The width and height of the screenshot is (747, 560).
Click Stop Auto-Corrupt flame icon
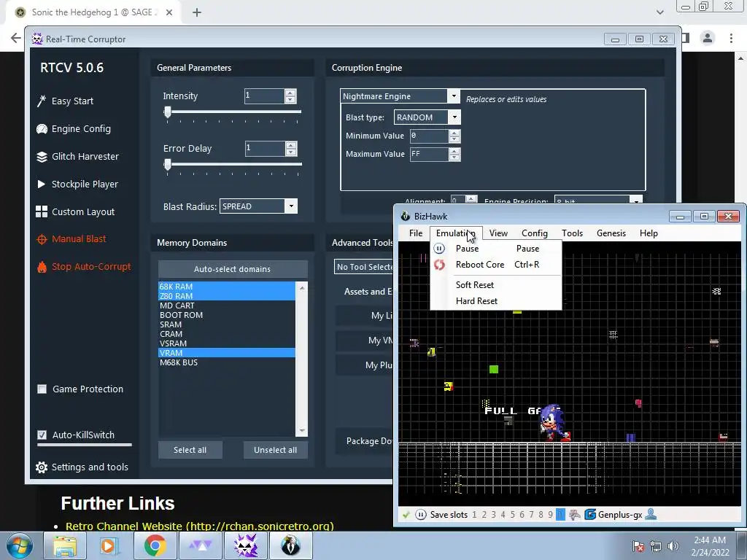pos(42,267)
